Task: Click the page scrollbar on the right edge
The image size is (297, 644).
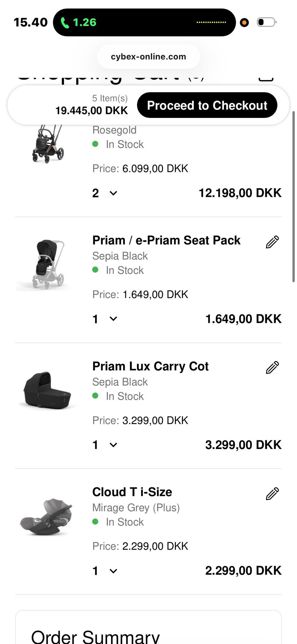Action: click(x=293, y=197)
